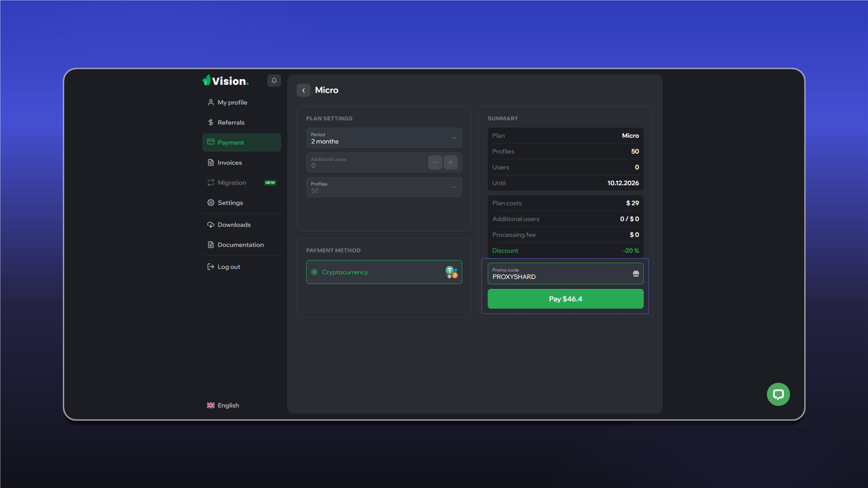868x488 pixels.
Task: Click the Pay $46.4 button
Action: pos(565,299)
